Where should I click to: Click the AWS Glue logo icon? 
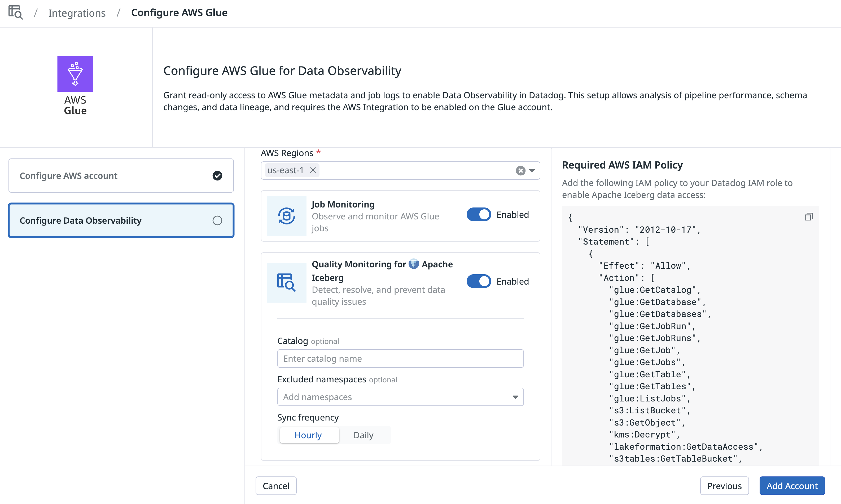(x=75, y=74)
